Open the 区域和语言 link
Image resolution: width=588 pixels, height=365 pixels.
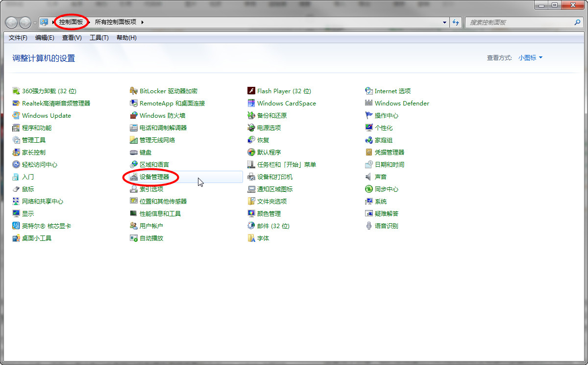(x=154, y=164)
